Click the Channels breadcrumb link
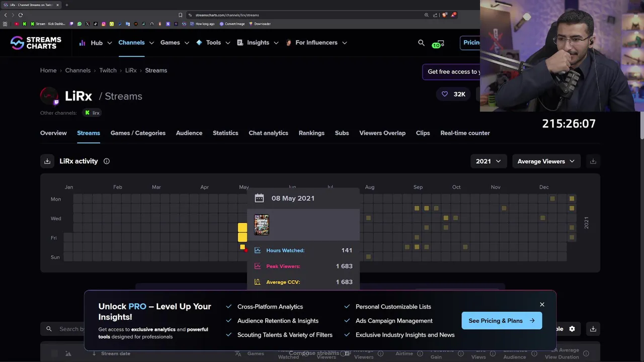Image resolution: width=644 pixels, height=362 pixels. click(x=78, y=70)
